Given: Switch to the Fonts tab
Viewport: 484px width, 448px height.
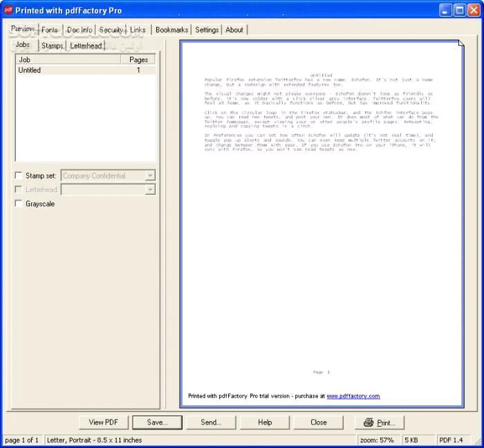Looking at the screenshot, I should point(50,30).
